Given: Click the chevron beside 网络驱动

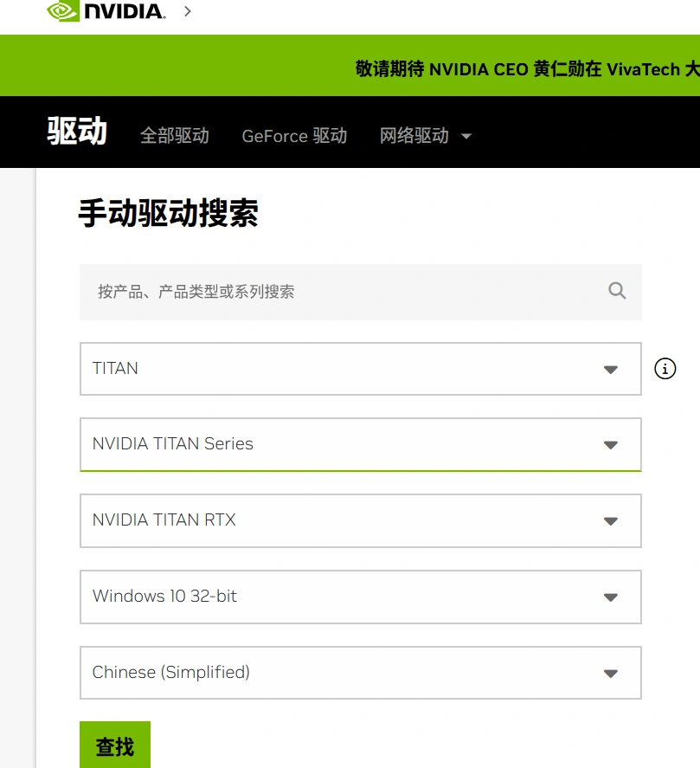Looking at the screenshot, I should [466, 136].
